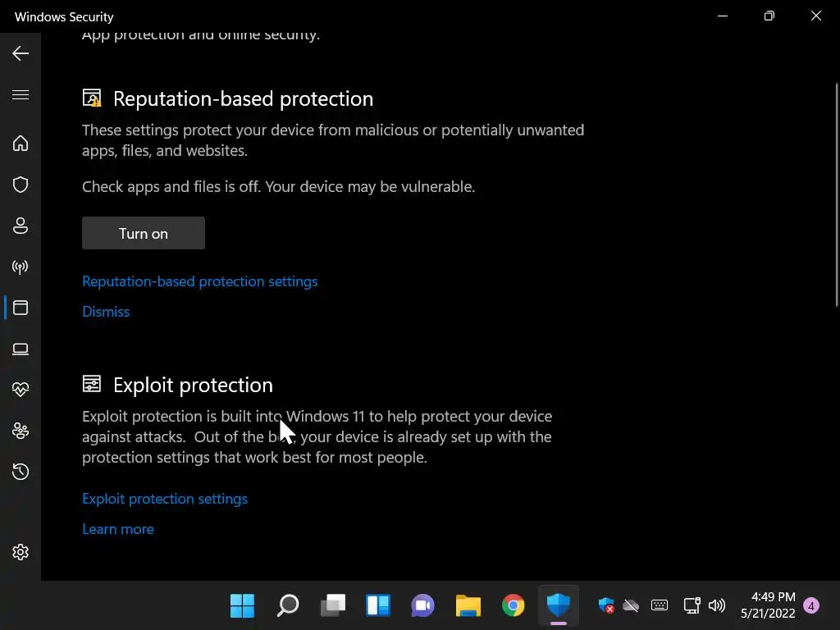Open Google Chrome from taskbar

click(x=514, y=606)
